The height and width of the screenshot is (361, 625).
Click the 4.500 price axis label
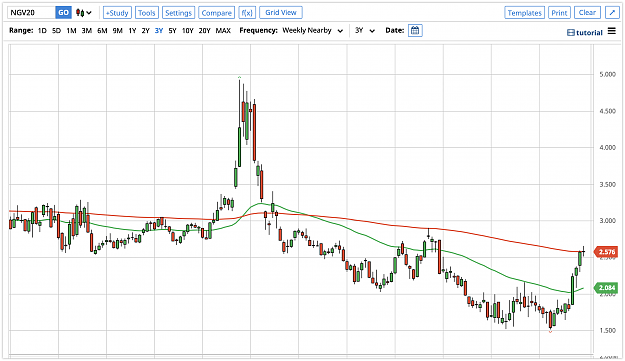607,111
